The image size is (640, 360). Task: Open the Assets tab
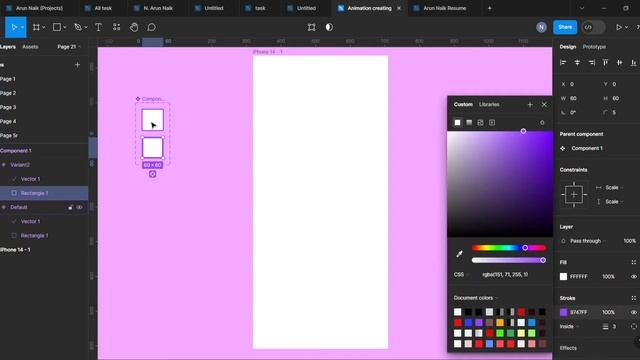[x=30, y=47]
